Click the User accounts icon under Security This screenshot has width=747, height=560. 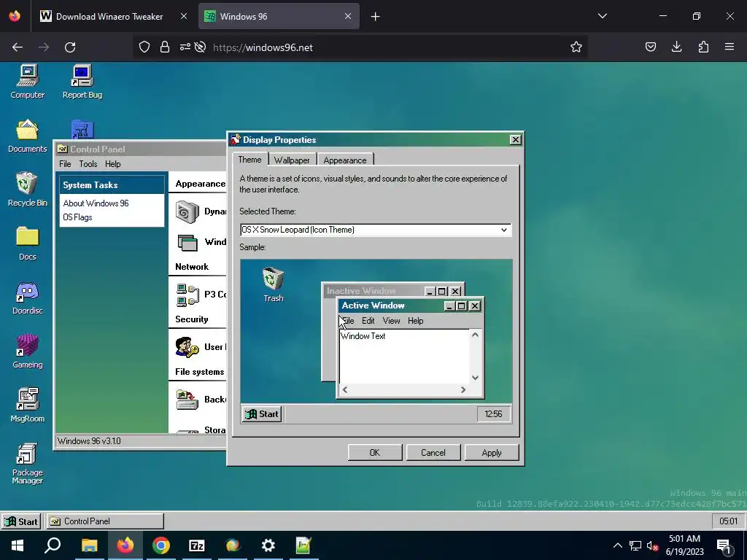pos(186,347)
